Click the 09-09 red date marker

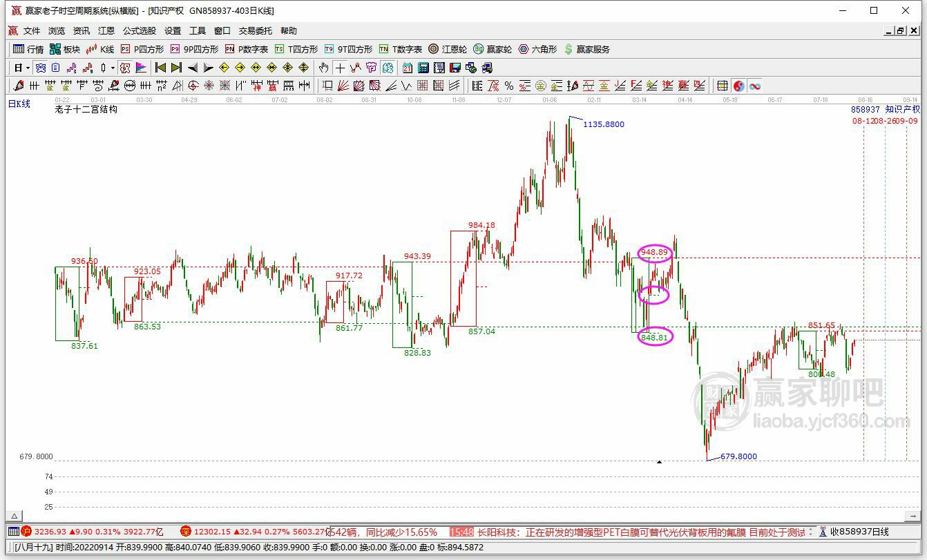click(907, 120)
